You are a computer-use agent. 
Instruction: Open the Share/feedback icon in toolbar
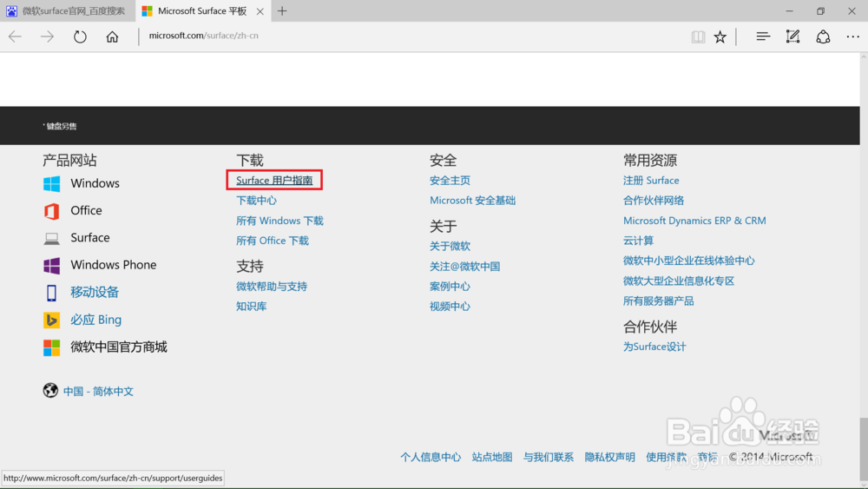pos(823,36)
